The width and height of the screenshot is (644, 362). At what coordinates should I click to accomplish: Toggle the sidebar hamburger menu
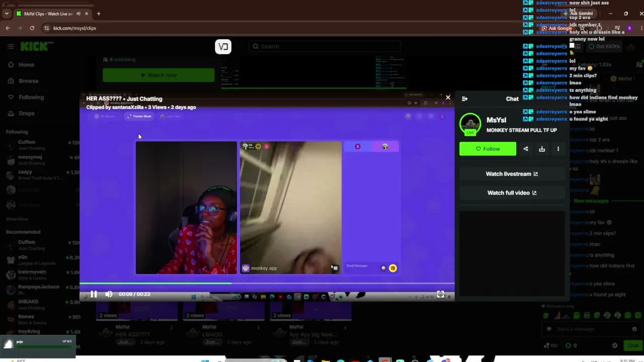pos(11,46)
